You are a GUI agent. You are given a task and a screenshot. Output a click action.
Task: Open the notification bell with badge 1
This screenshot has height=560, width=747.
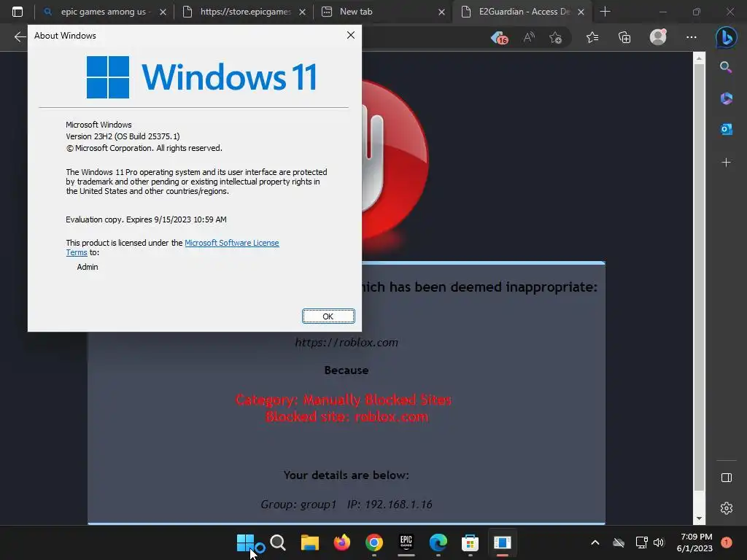tap(726, 542)
